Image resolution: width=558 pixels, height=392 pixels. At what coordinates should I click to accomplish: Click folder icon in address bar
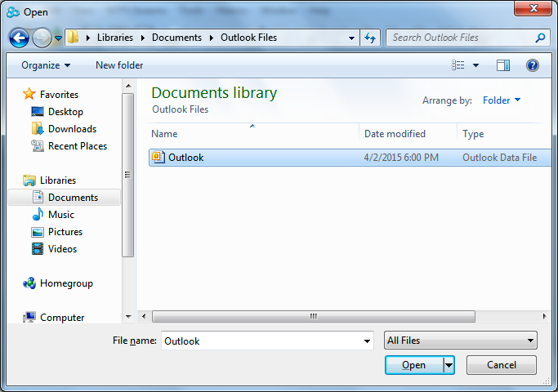click(73, 37)
